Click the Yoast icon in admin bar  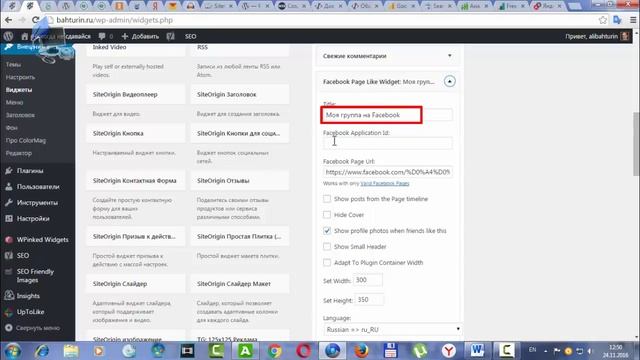(x=171, y=36)
